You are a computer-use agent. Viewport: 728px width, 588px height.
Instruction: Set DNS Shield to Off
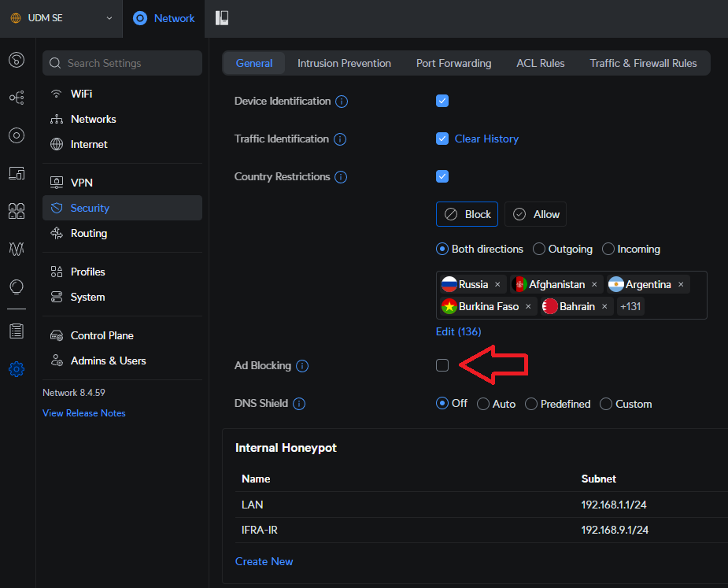coord(442,403)
